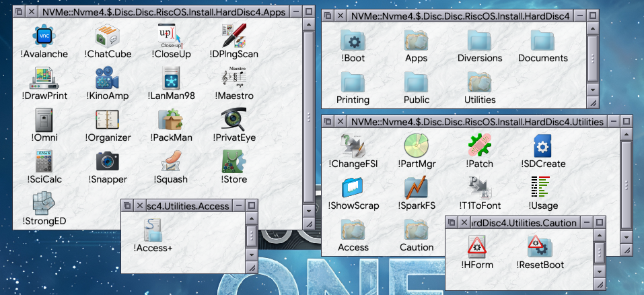644x295 pixels.
Task: Select the !LanMan98 network app icon
Action: [171, 77]
